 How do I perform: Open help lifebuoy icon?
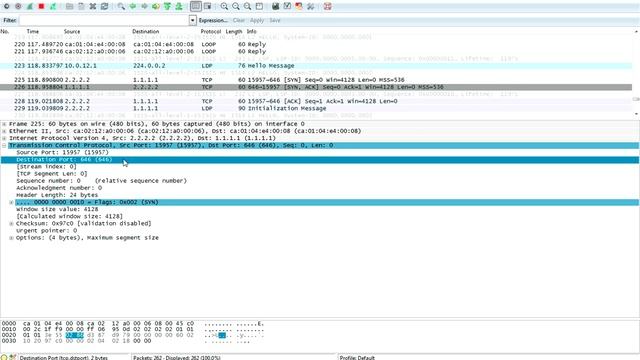[x=327, y=7]
